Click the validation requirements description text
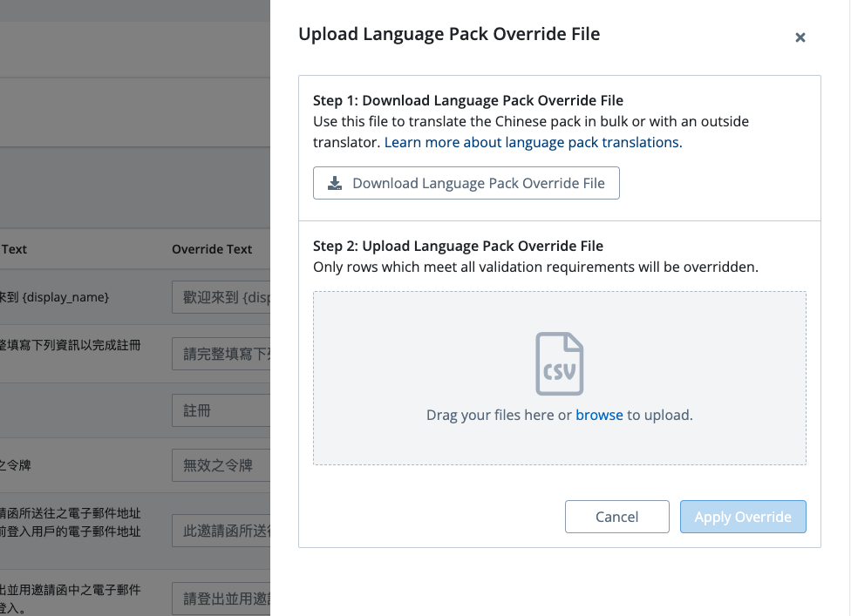Image resolution: width=851 pixels, height=616 pixels. click(535, 267)
